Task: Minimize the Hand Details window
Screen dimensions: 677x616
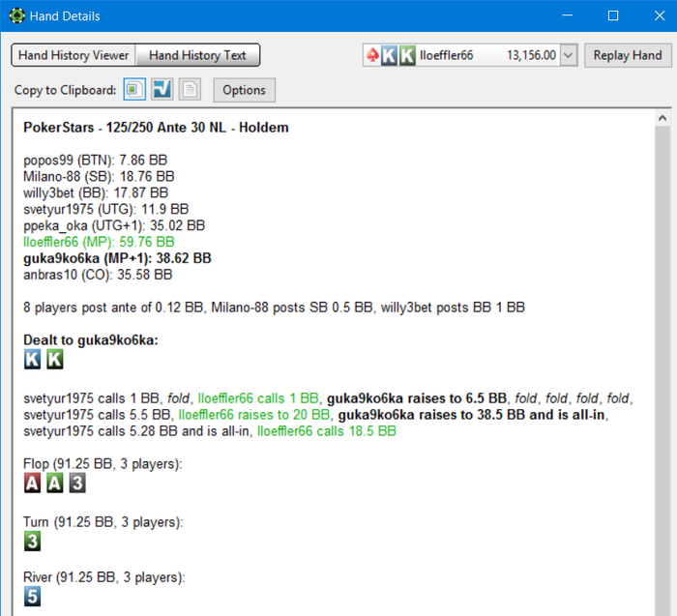Action: click(568, 15)
